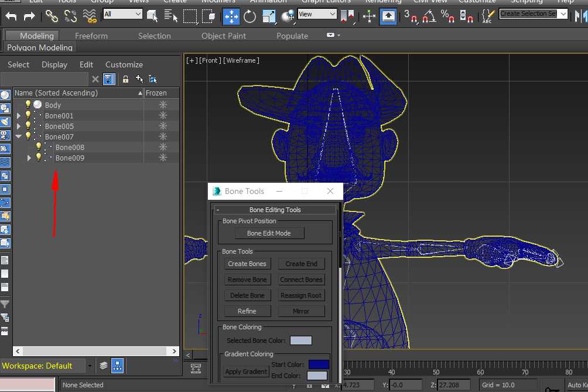This screenshot has height=392, width=588.
Task: Switch to the Object Paint ribbon tab
Action: coord(224,36)
